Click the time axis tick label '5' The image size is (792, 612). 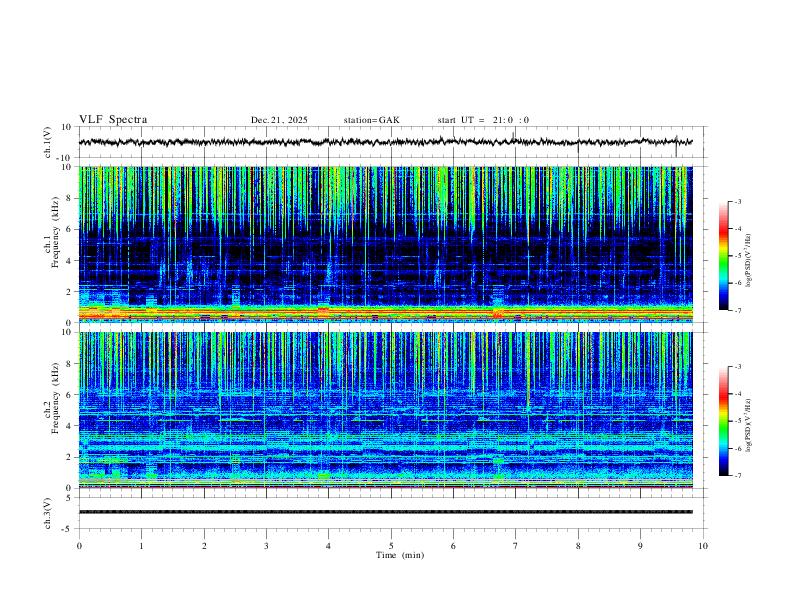tap(391, 546)
